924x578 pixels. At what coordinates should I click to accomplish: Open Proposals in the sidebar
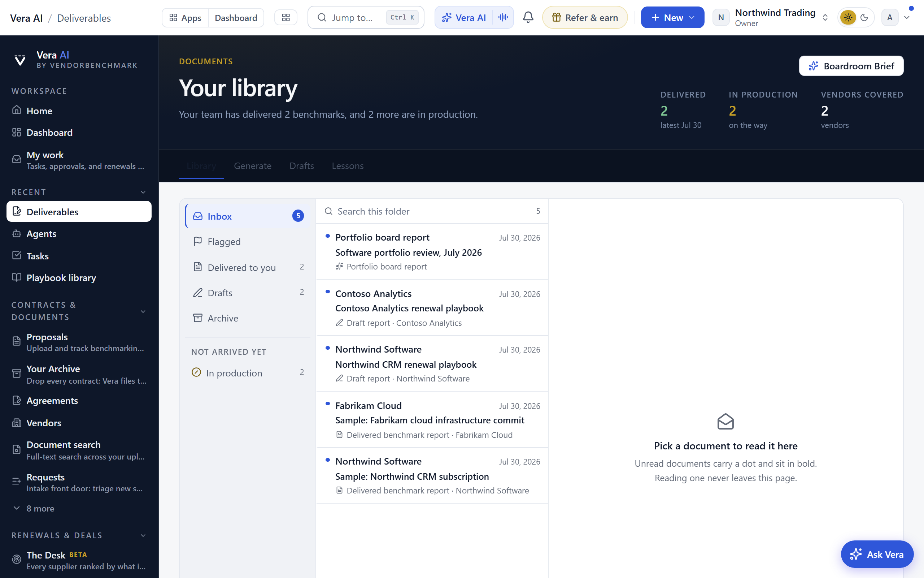(x=79, y=342)
